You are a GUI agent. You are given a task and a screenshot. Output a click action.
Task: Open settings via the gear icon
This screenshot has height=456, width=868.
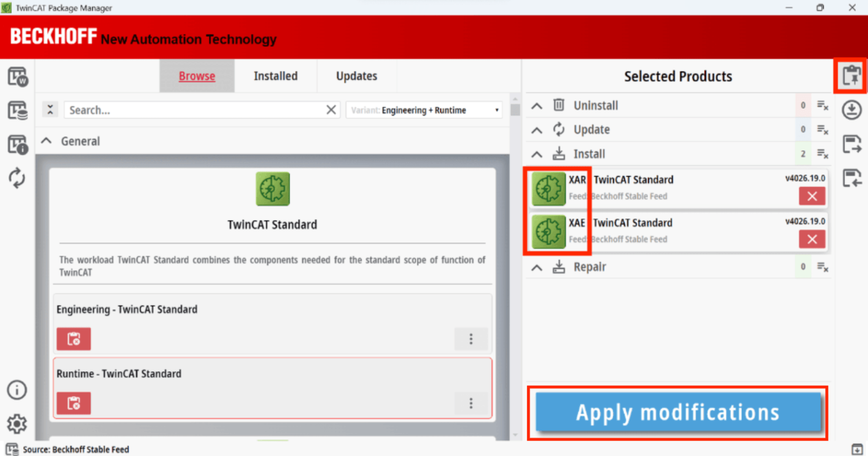point(17,424)
